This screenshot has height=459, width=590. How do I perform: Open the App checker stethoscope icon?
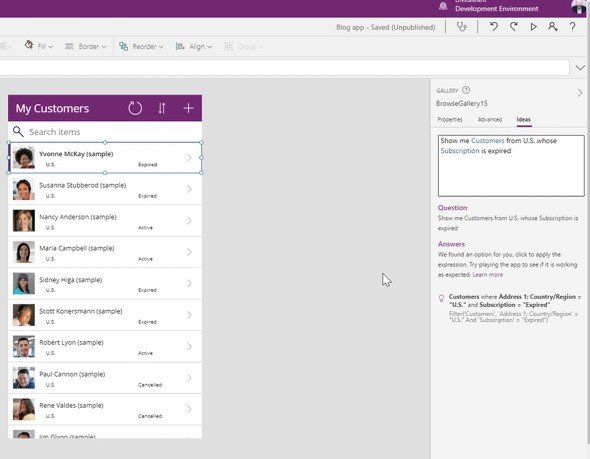[461, 27]
